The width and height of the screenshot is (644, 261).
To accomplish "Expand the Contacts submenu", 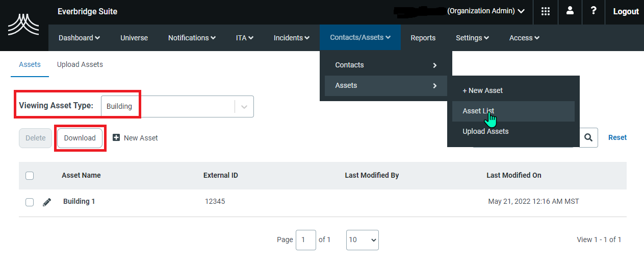I will pos(386,65).
